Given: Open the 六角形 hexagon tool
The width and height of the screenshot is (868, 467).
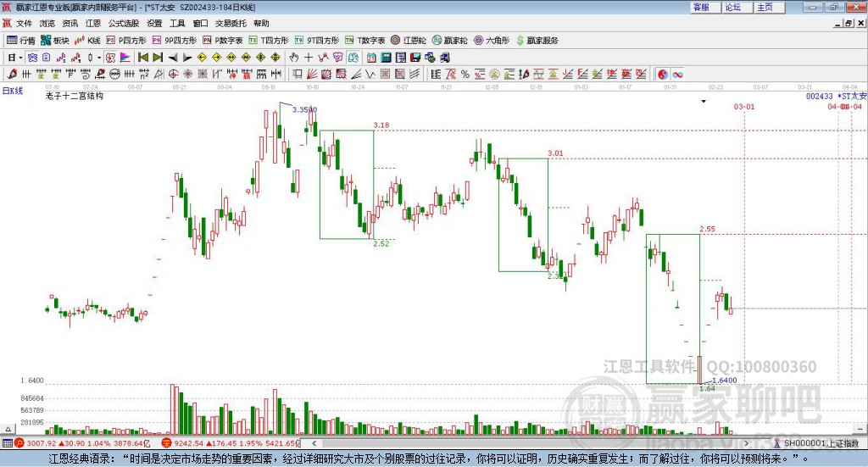Looking at the screenshot, I should (x=492, y=41).
